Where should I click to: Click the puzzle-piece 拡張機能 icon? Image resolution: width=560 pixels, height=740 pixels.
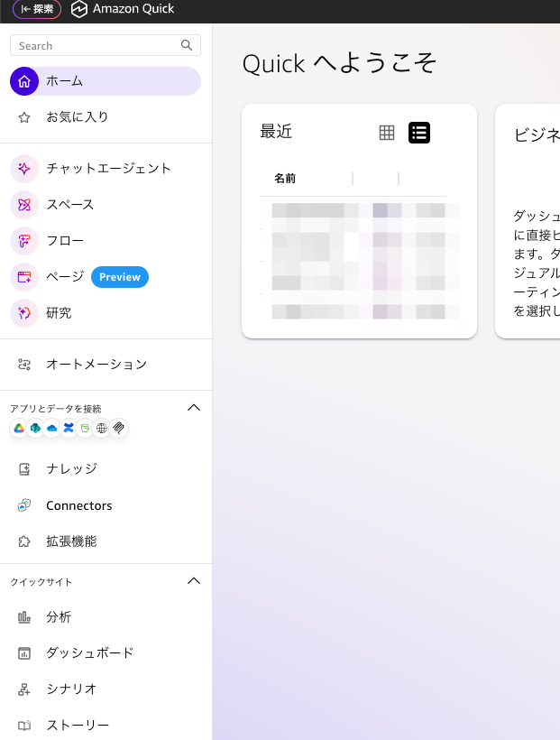24,541
